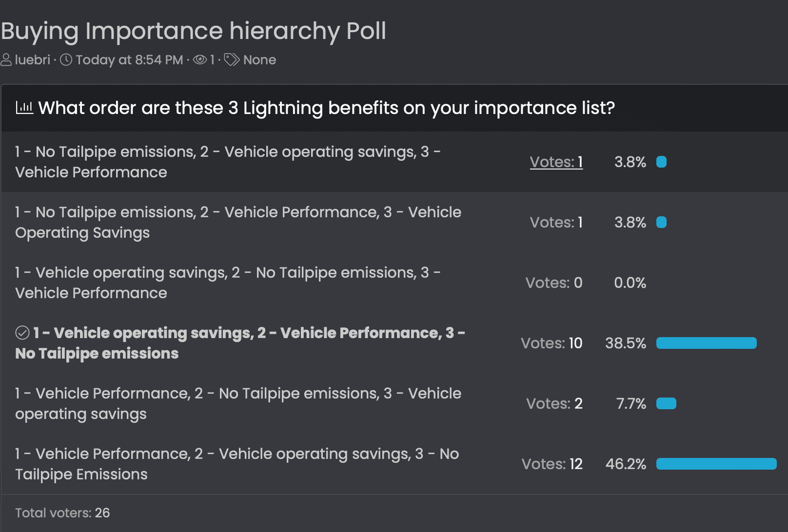Viewport: 788px width, 532px height.
Task: Click the poll question heading
Action: click(x=326, y=108)
